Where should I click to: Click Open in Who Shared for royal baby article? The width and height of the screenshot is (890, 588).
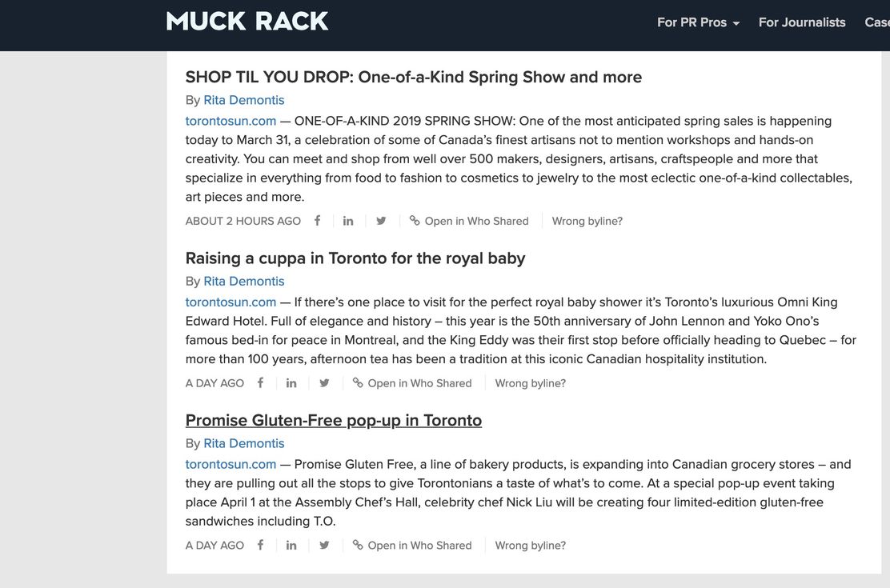pos(412,383)
